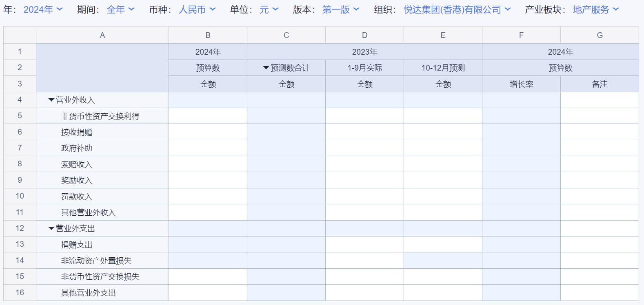Click the 增长率 column header cell
Viewport: 644px width, 305px height.
[521, 84]
